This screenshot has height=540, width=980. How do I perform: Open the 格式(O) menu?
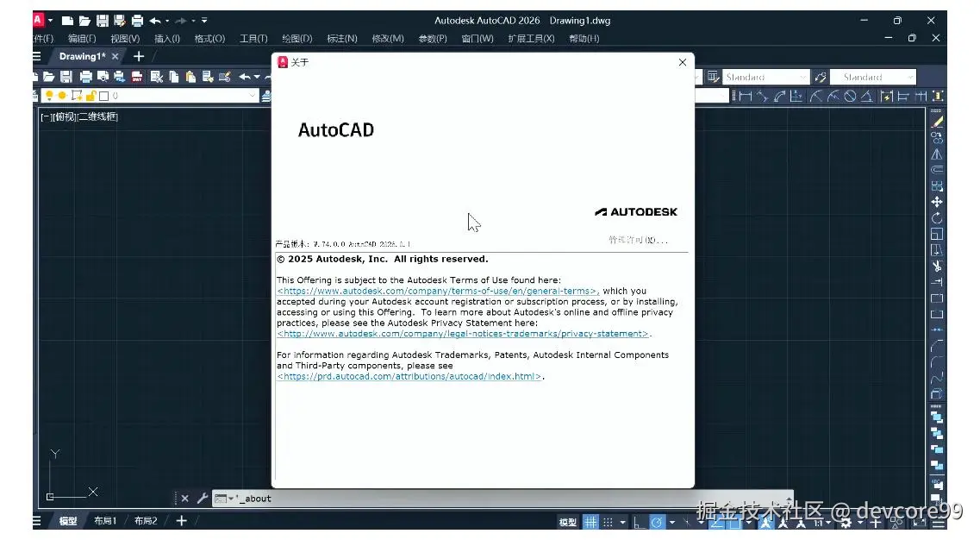tap(209, 39)
